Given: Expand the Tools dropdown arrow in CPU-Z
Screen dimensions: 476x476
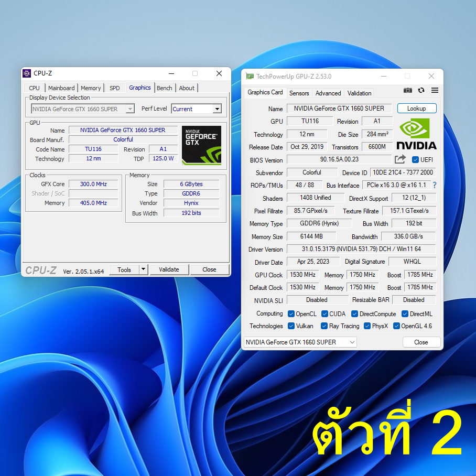Looking at the screenshot, I should click(x=143, y=269).
